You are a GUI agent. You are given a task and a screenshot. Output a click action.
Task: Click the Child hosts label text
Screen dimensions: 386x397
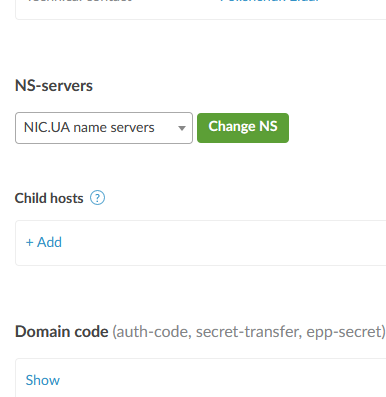(x=49, y=198)
